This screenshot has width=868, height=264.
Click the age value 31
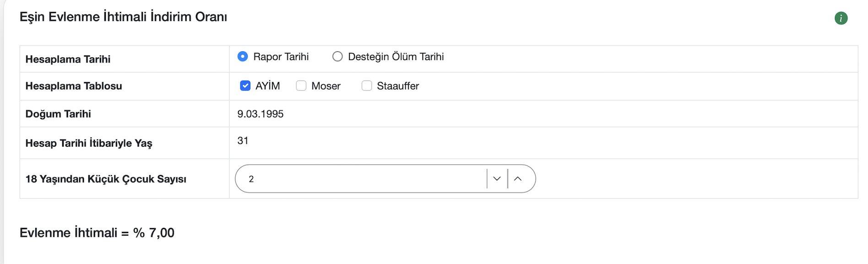pyautogui.click(x=243, y=141)
